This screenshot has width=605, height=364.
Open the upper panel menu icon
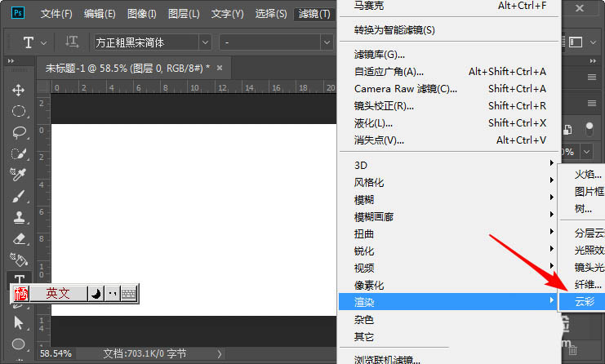[592, 77]
